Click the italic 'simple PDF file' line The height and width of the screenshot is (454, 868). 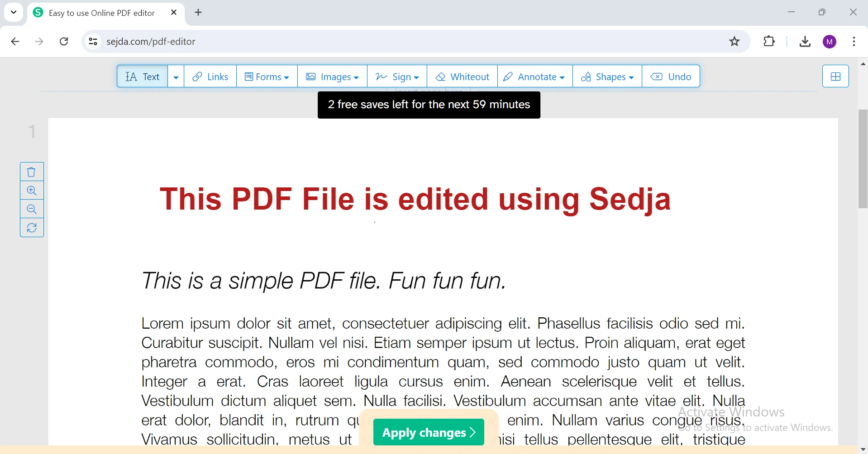click(324, 281)
